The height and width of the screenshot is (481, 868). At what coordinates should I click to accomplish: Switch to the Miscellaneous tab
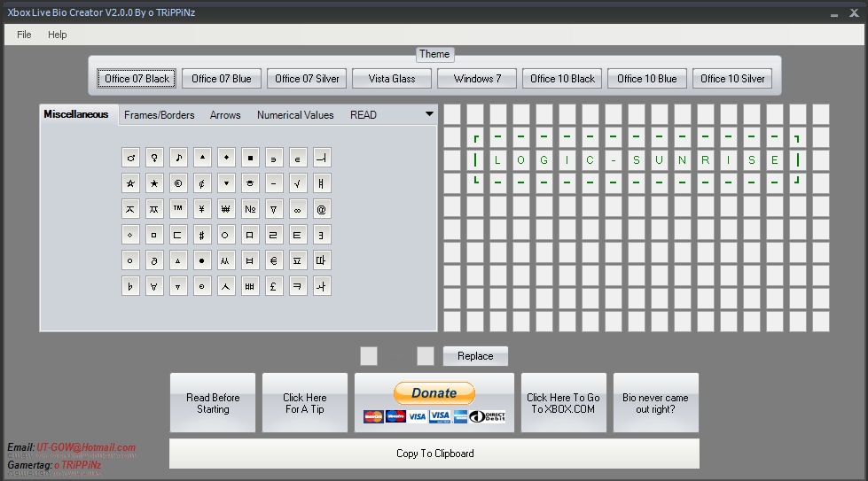(76, 114)
